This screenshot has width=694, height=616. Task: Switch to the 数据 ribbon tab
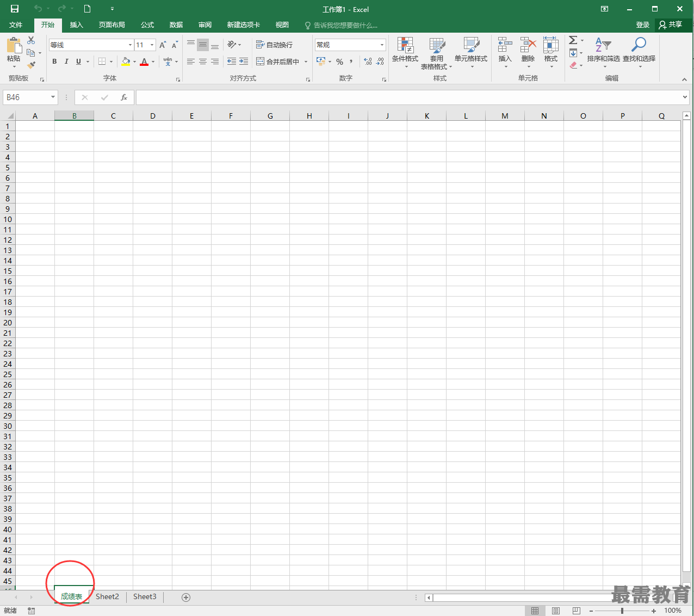click(176, 25)
